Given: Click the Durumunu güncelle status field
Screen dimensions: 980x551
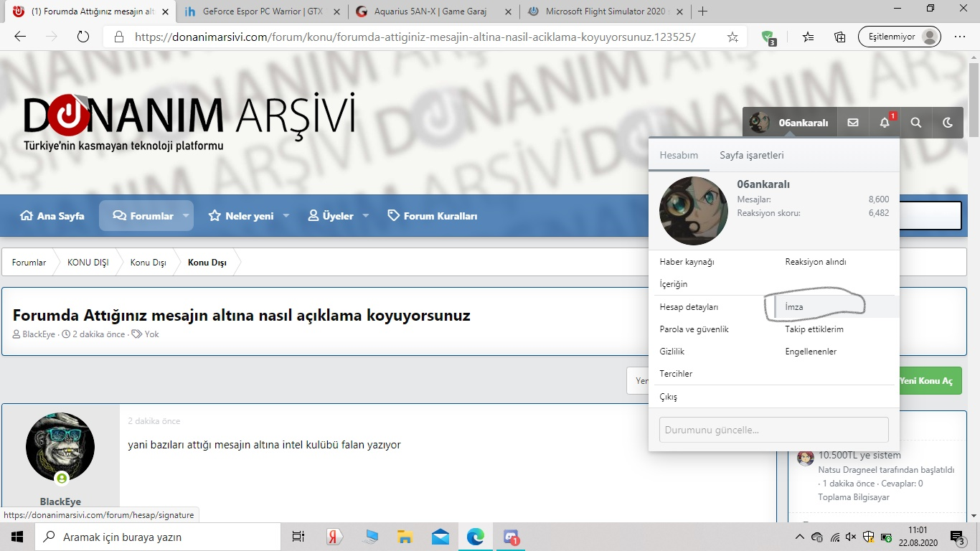Looking at the screenshot, I should pos(773,430).
